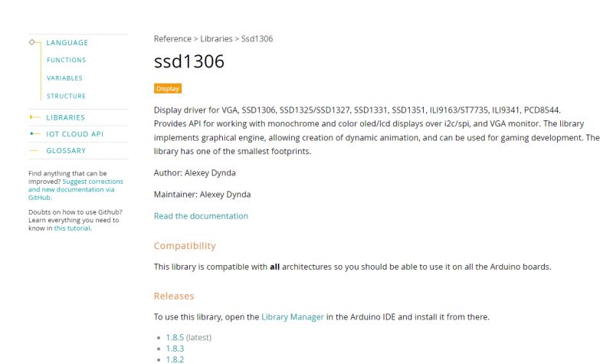Navigate to Reference in the breadcrumb
The image size is (613, 364).
[x=172, y=38]
